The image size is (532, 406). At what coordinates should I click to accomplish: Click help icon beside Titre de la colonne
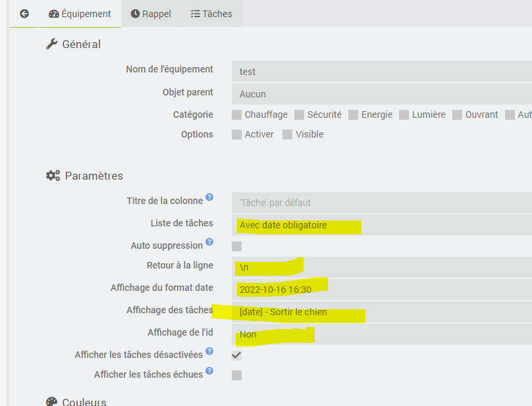pos(209,197)
